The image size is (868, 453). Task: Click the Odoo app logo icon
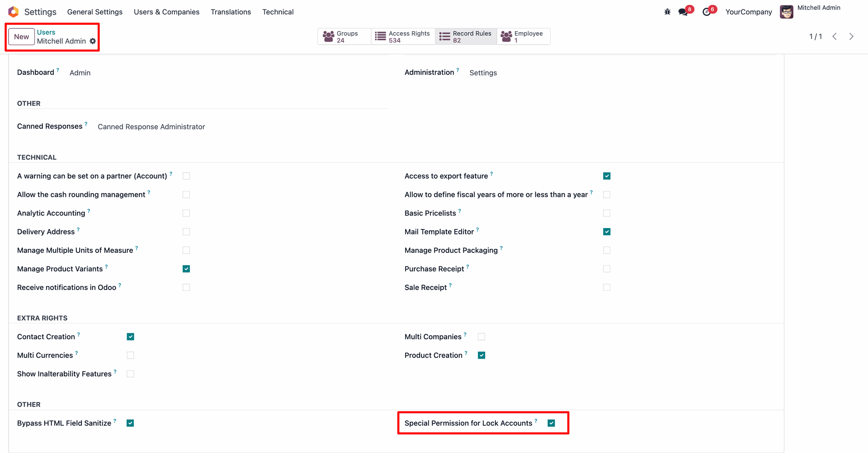click(x=14, y=12)
